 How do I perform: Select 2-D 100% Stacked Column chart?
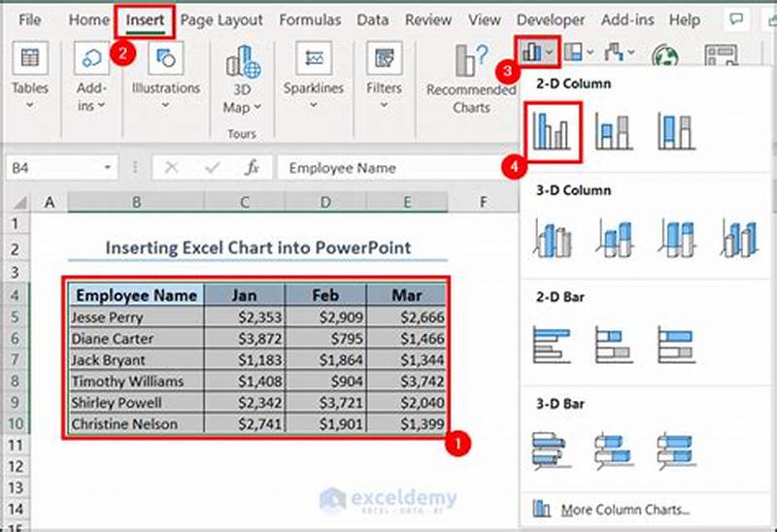[676, 131]
